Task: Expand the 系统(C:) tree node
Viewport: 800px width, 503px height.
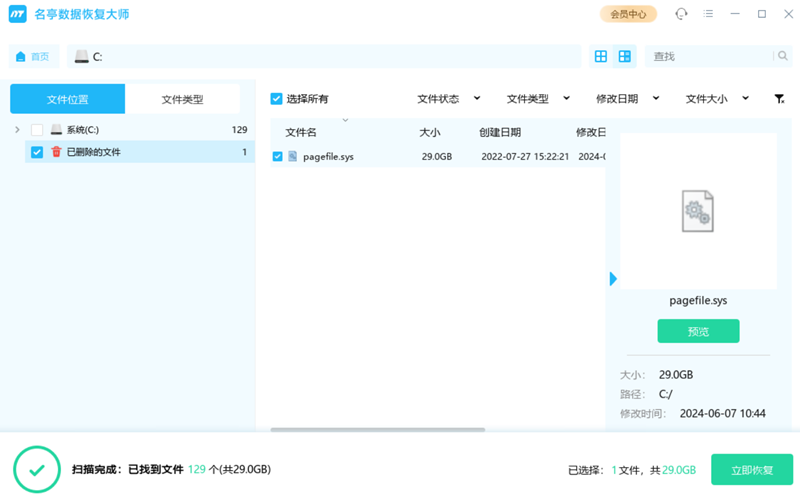Action: pyautogui.click(x=17, y=130)
